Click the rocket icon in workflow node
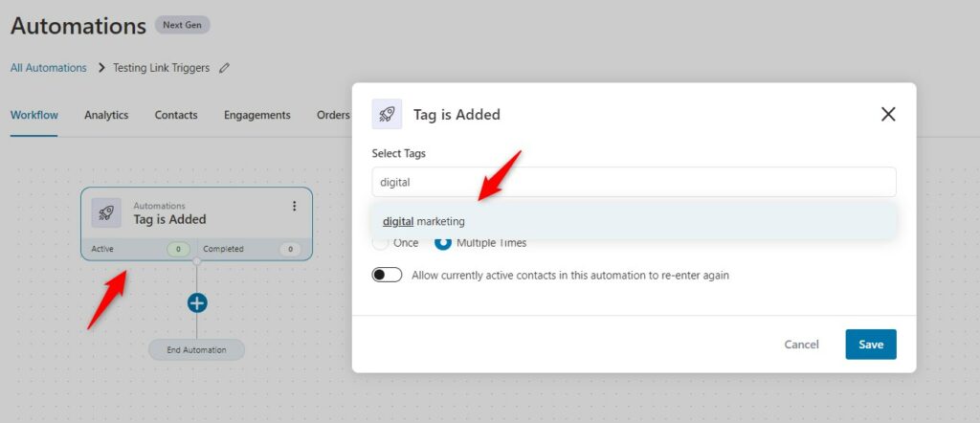 click(106, 213)
